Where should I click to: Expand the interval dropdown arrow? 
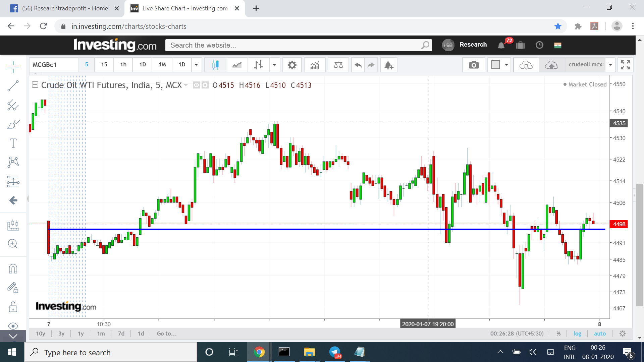(x=196, y=65)
